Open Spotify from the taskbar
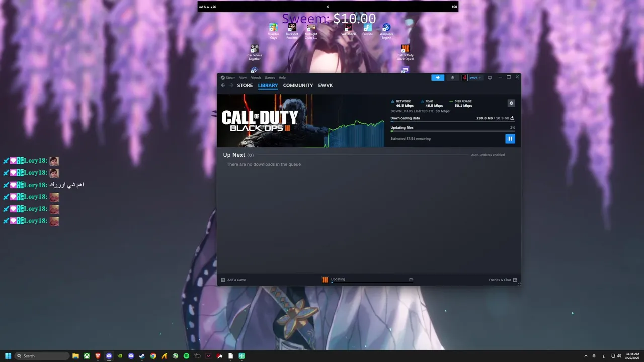This screenshot has width=644, height=362. coord(186,356)
